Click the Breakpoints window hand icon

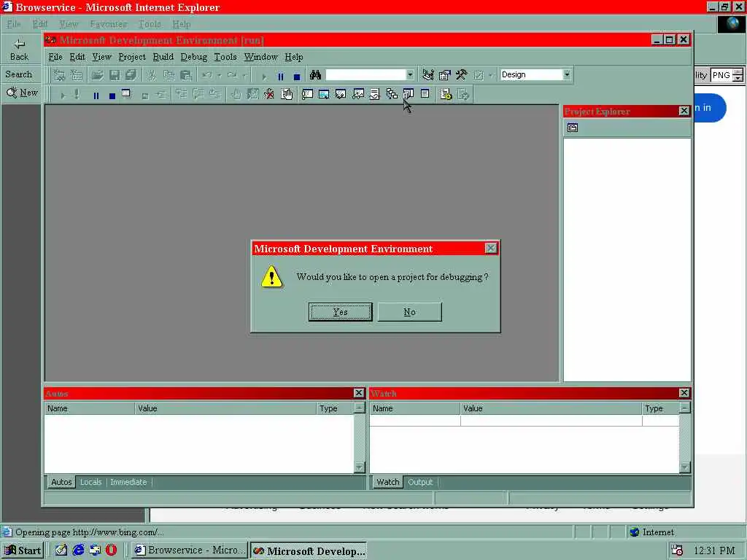(x=286, y=94)
